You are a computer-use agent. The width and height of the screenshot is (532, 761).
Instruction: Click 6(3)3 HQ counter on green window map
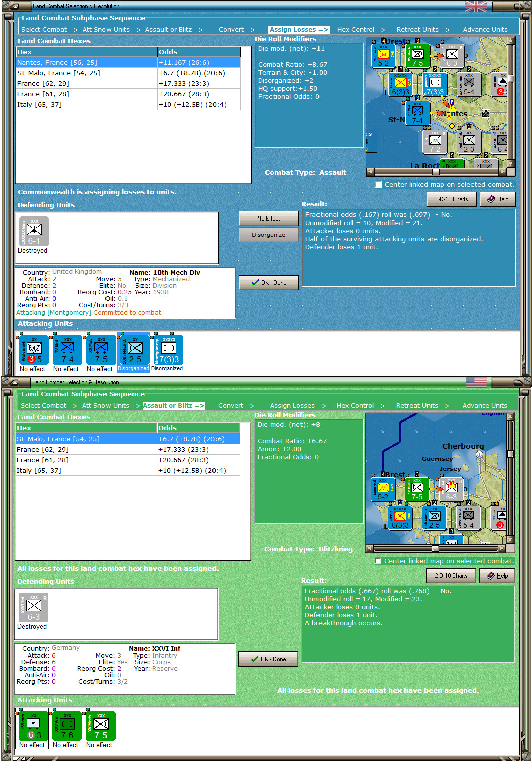[400, 518]
